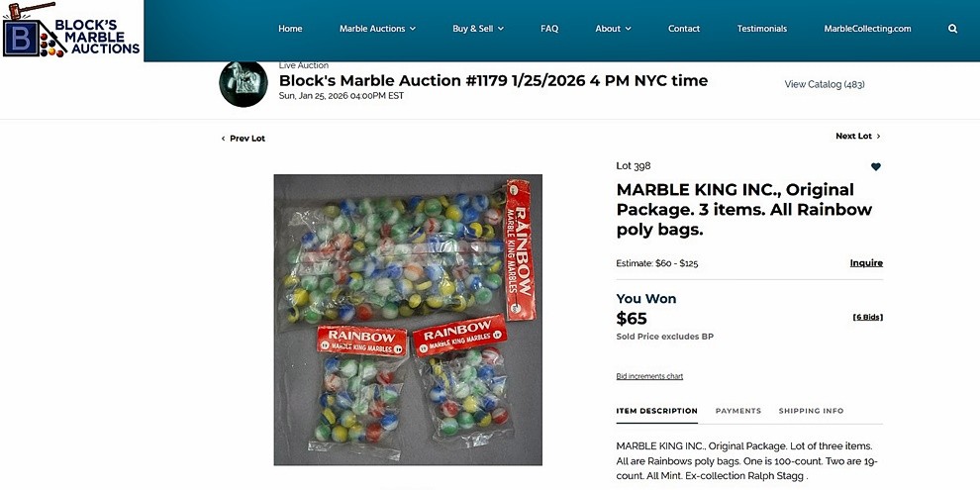Advance to the Next Lot

tap(857, 136)
